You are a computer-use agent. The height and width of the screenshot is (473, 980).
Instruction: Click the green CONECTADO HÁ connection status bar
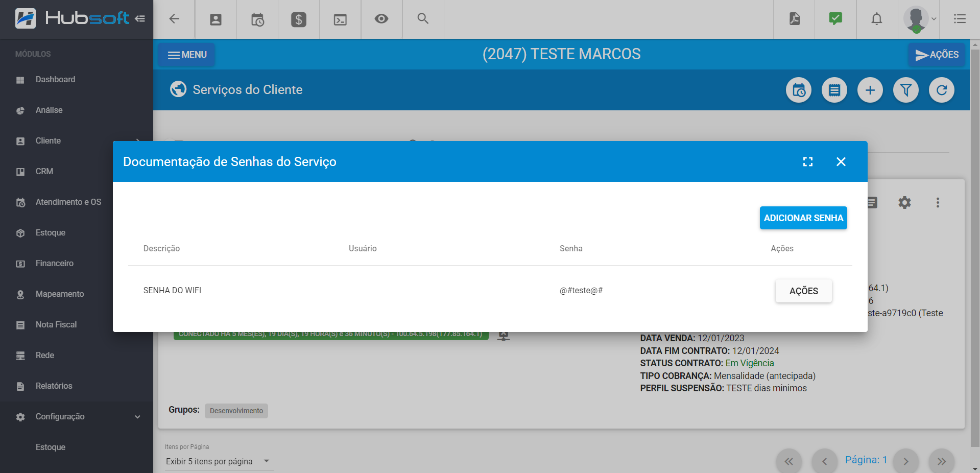[x=331, y=335]
